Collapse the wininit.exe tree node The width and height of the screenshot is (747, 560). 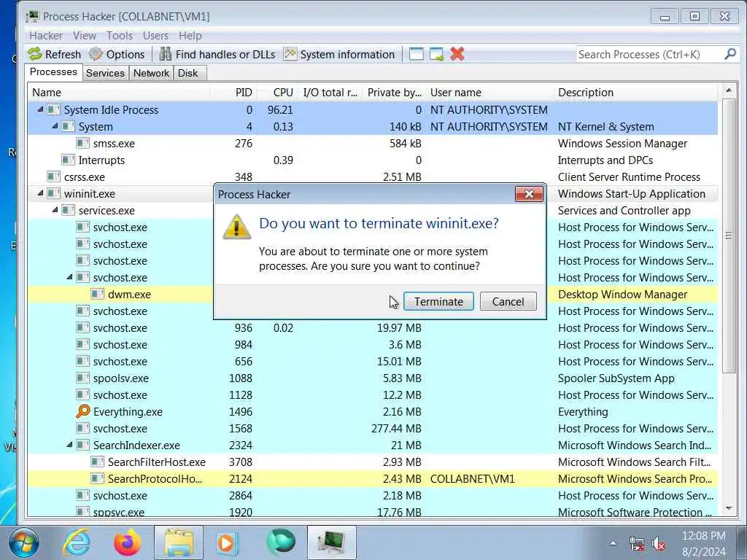pyautogui.click(x=41, y=193)
